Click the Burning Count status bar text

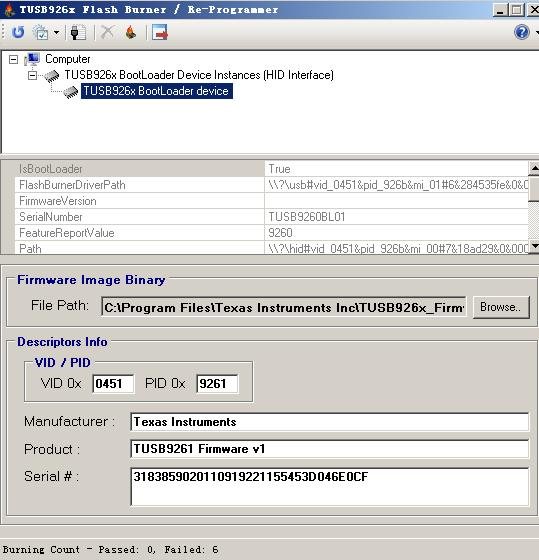110,549
